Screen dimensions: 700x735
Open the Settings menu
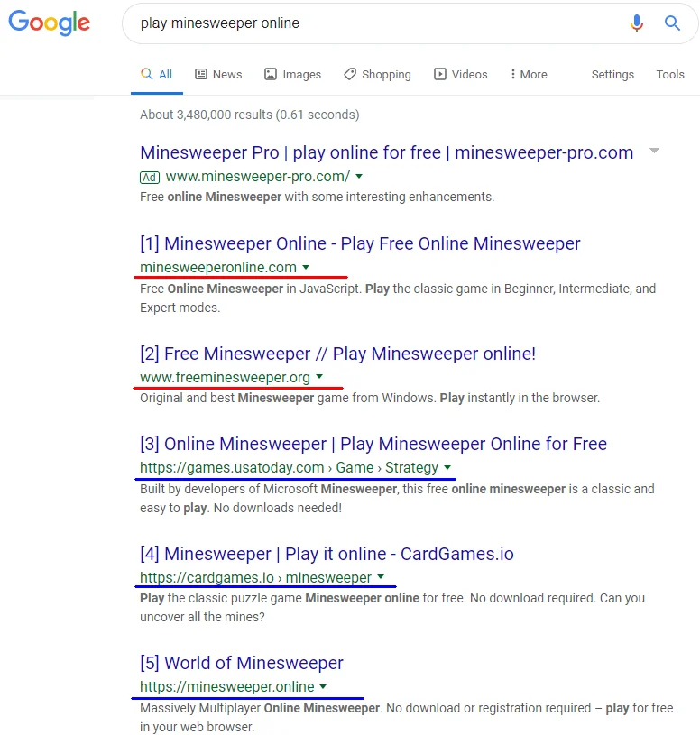tap(612, 75)
